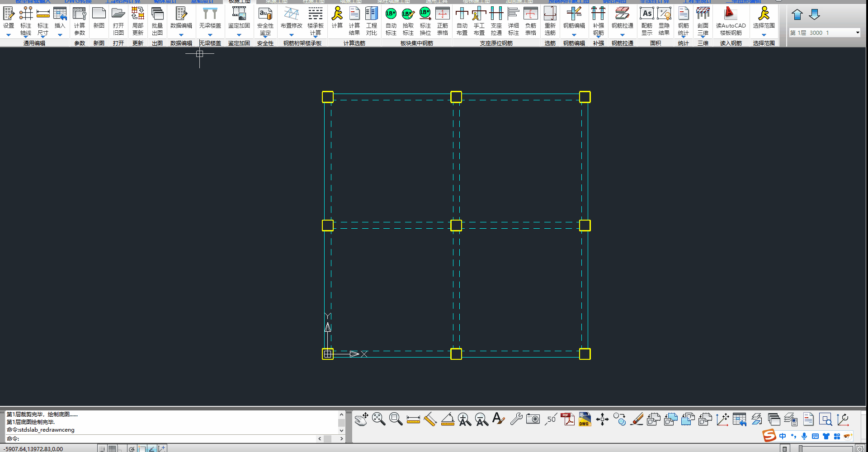Click the DWG export icon in bottom toolbar
The image size is (868, 452).
click(x=584, y=419)
